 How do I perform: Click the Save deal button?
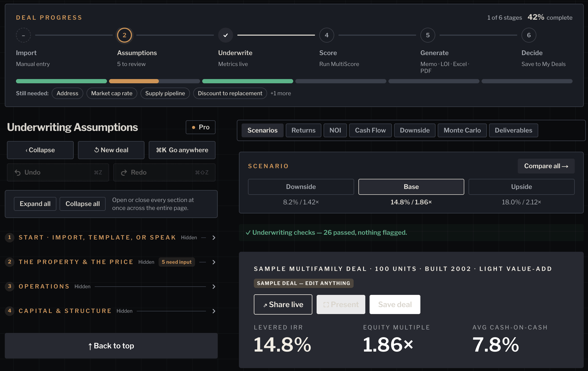coord(395,304)
